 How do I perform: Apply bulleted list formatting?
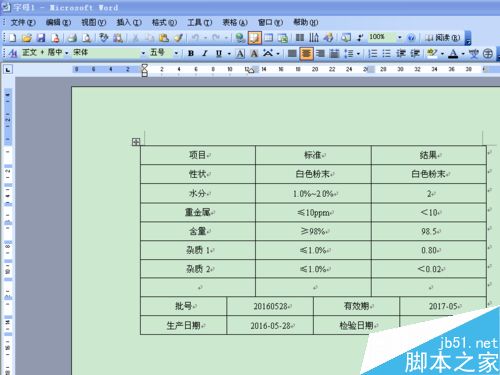point(386,53)
